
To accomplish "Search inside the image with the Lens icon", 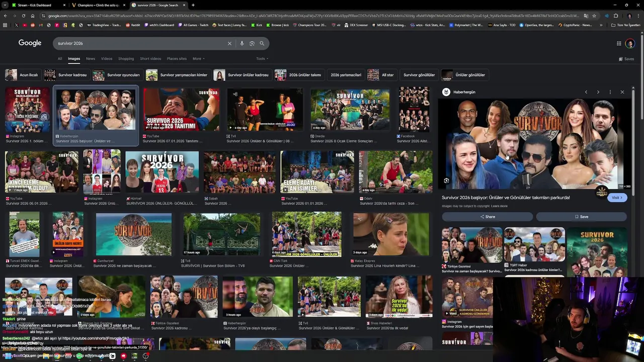I will coord(446,180).
